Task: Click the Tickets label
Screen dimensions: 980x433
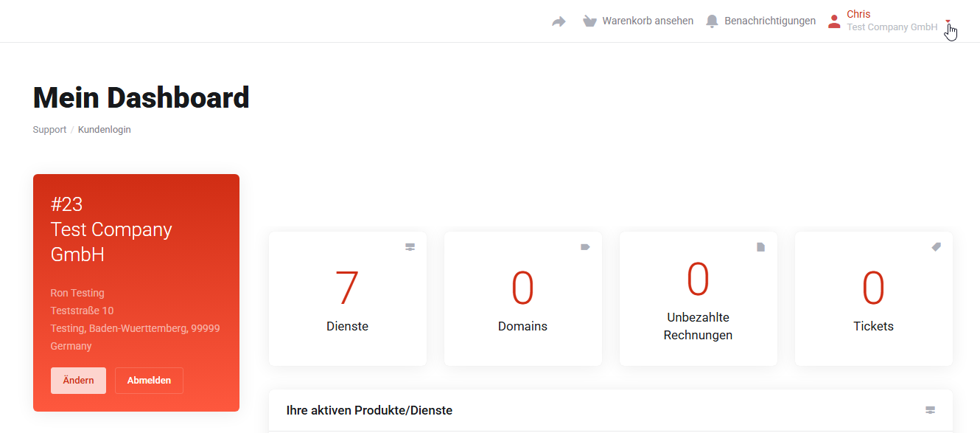Action: click(x=874, y=326)
